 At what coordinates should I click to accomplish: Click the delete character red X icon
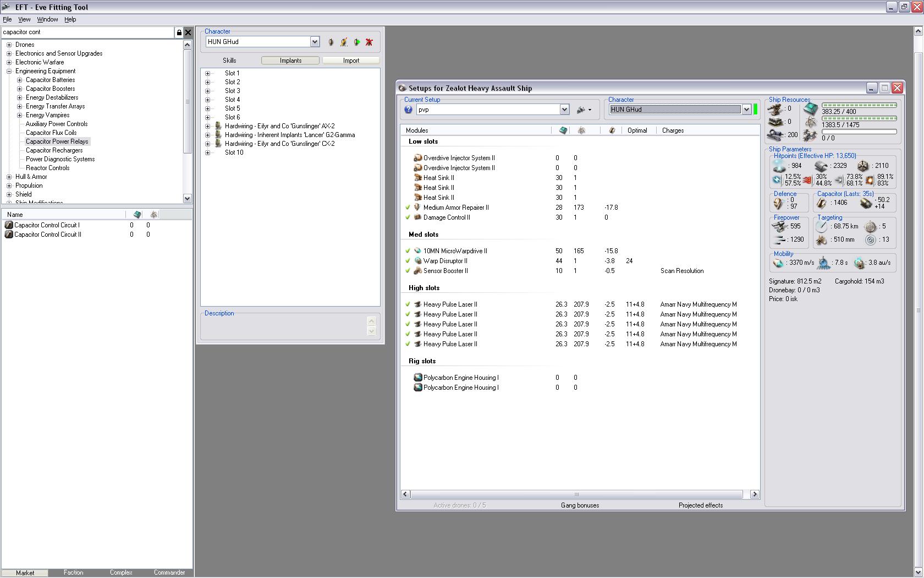coord(369,42)
